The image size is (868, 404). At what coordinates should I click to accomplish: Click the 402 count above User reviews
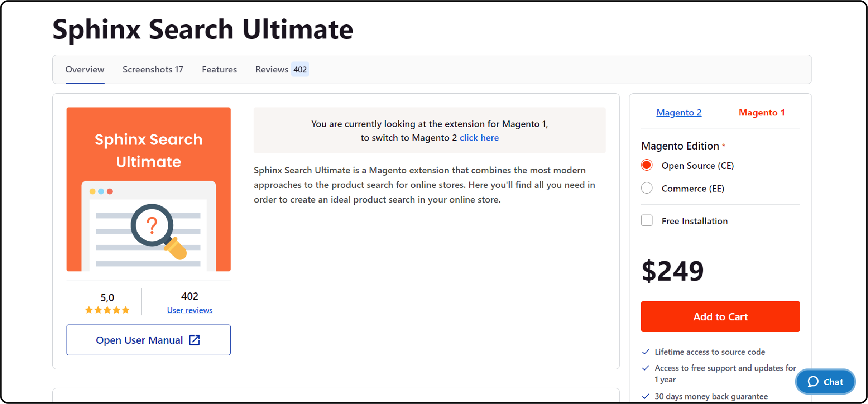tap(190, 296)
